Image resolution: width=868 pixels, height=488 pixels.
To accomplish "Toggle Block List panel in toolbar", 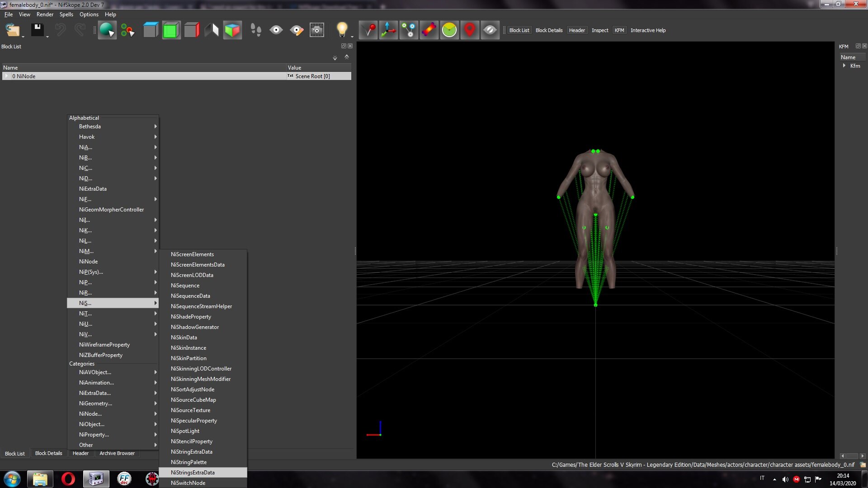I will tap(519, 30).
